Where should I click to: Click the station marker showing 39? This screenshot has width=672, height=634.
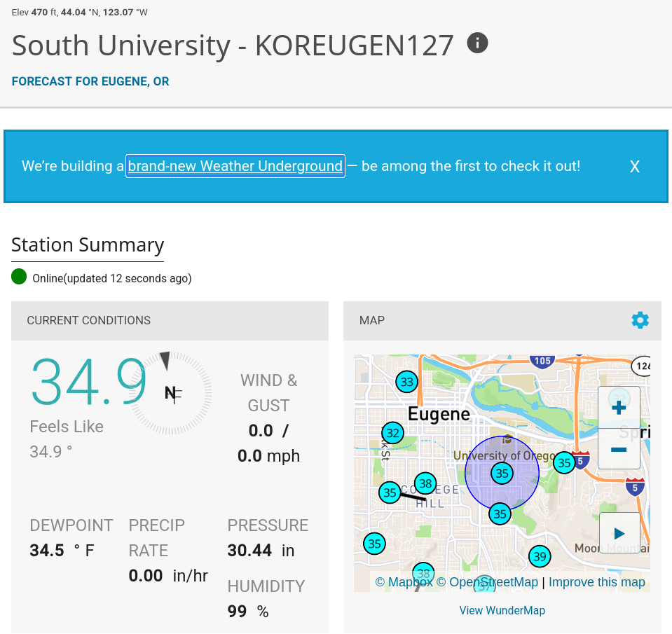tap(539, 557)
